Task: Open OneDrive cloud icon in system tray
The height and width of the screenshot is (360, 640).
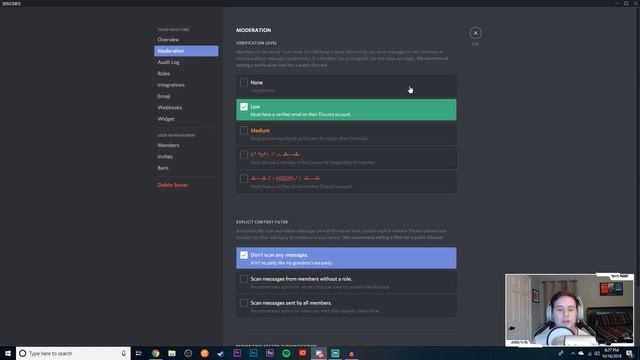Action: (x=581, y=353)
